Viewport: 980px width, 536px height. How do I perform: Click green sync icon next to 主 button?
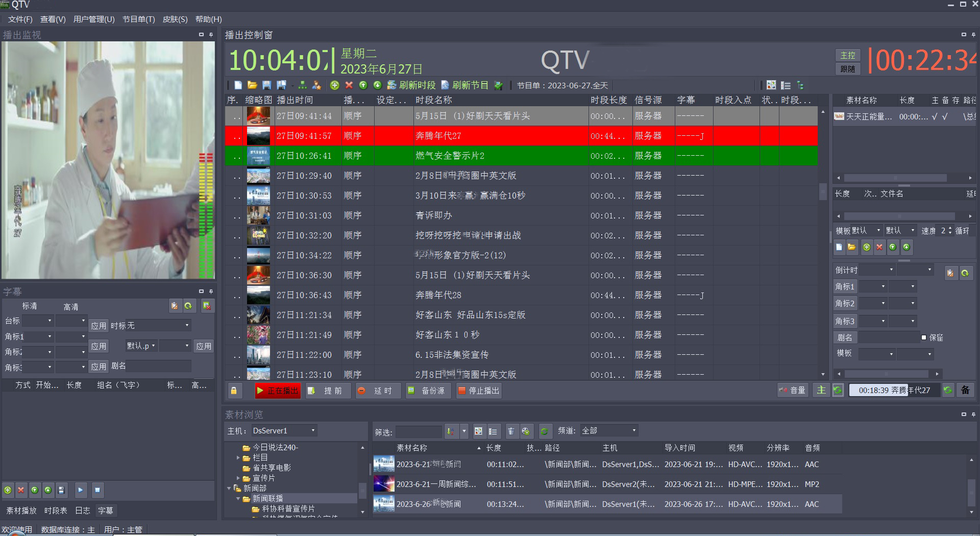[838, 390]
